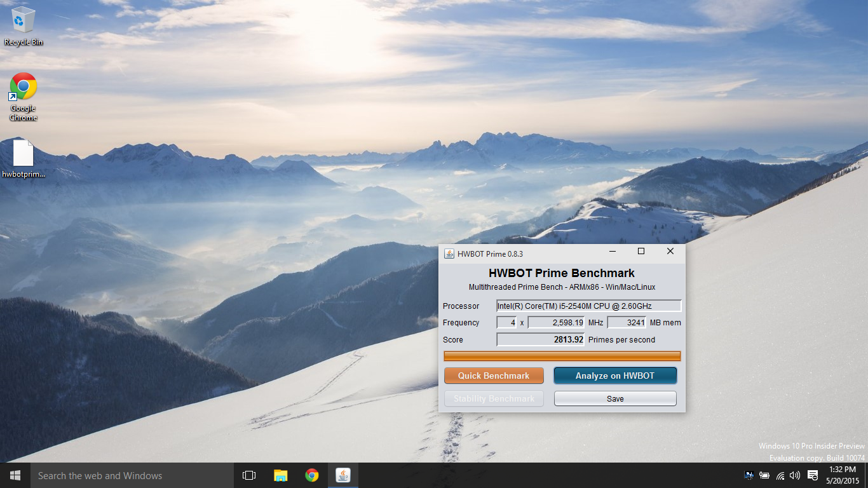Open the battery power tray icon

click(x=764, y=475)
